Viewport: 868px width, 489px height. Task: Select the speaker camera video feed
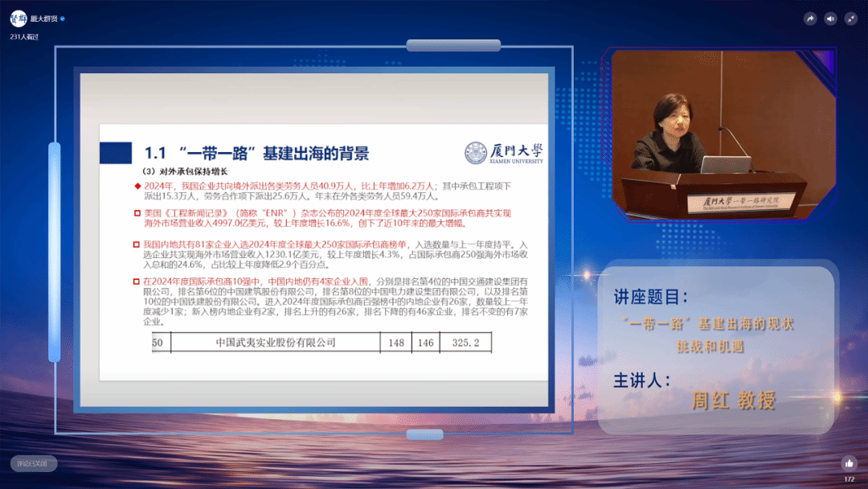coord(723,134)
